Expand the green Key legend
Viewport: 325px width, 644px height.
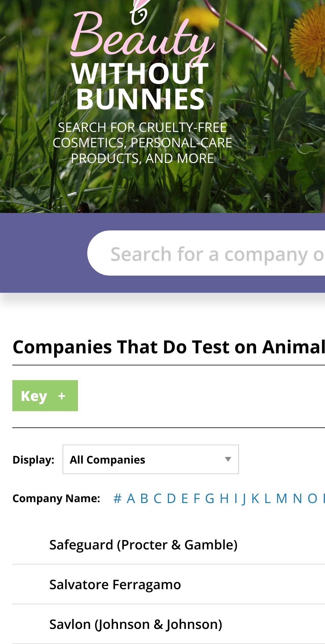(45, 395)
